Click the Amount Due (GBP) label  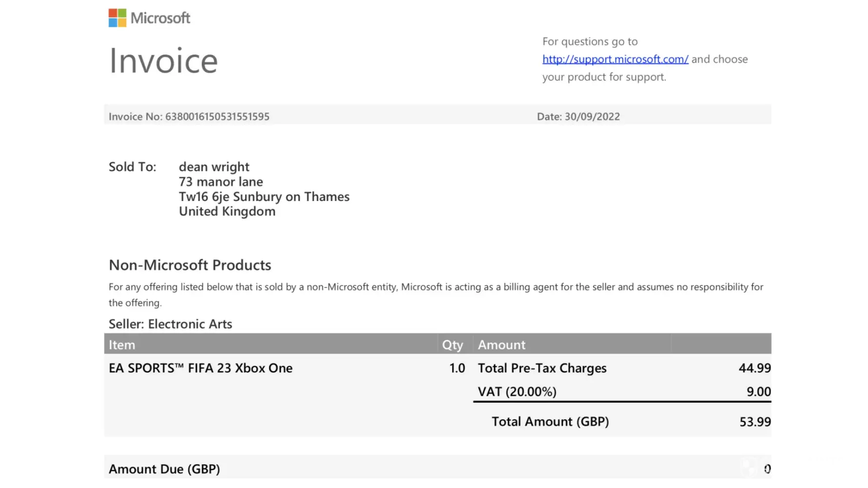point(164,469)
